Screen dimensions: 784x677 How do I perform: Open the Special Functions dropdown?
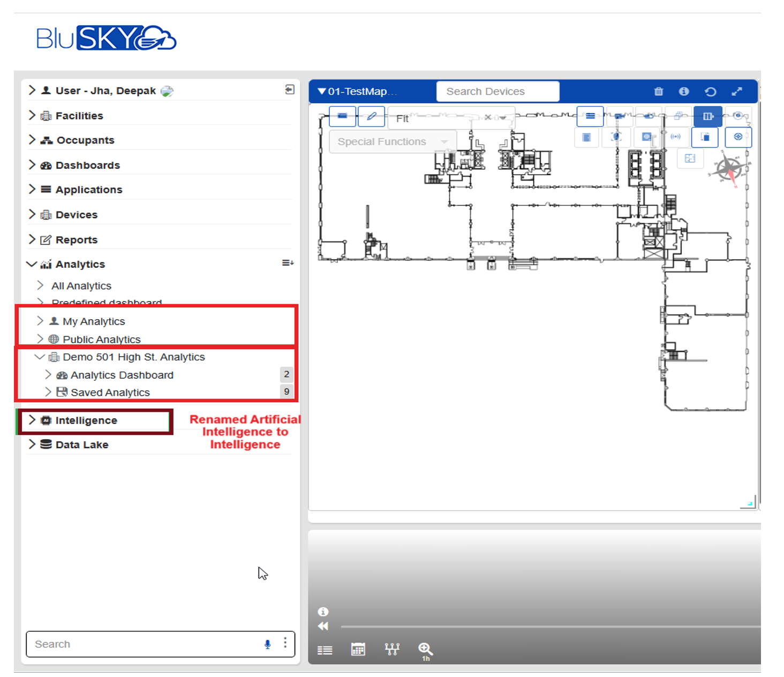[x=393, y=141]
